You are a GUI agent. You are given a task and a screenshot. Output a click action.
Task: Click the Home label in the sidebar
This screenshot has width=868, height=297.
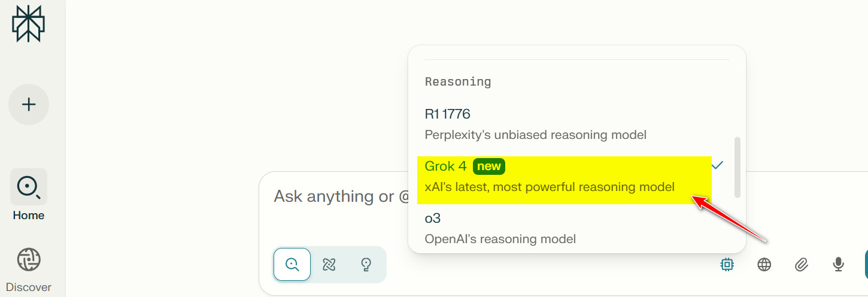point(29,216)
